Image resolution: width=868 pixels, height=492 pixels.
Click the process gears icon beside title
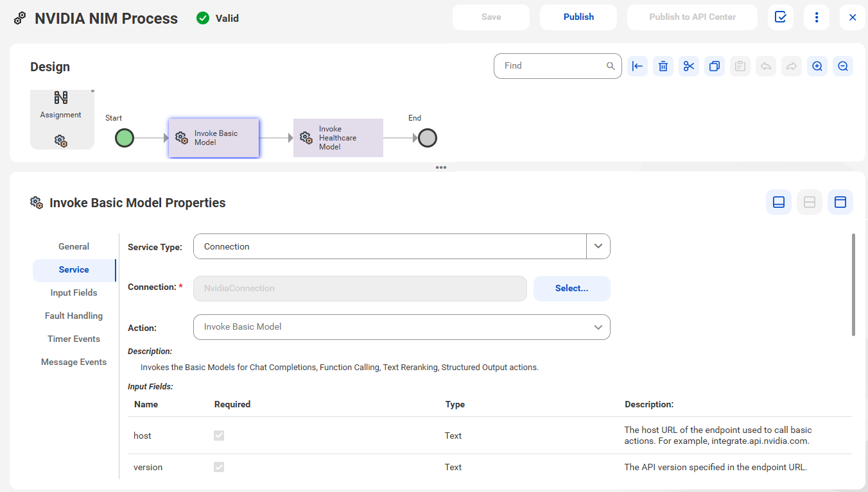(x=21, y=18)
